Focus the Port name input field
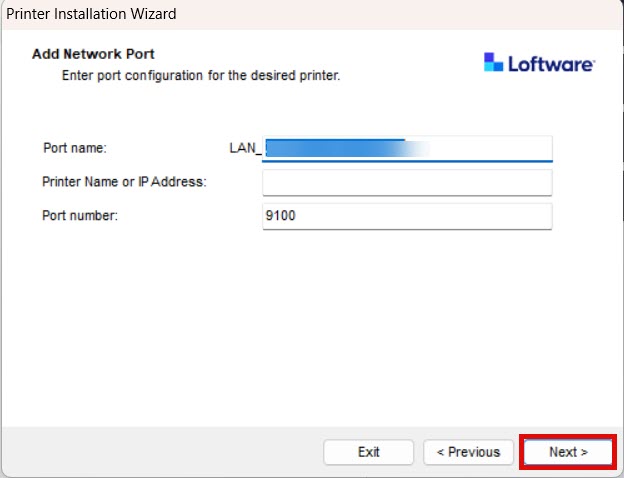The height and width of the screenshot is (478, 624). pyautogui.click(x=407, y=149)
